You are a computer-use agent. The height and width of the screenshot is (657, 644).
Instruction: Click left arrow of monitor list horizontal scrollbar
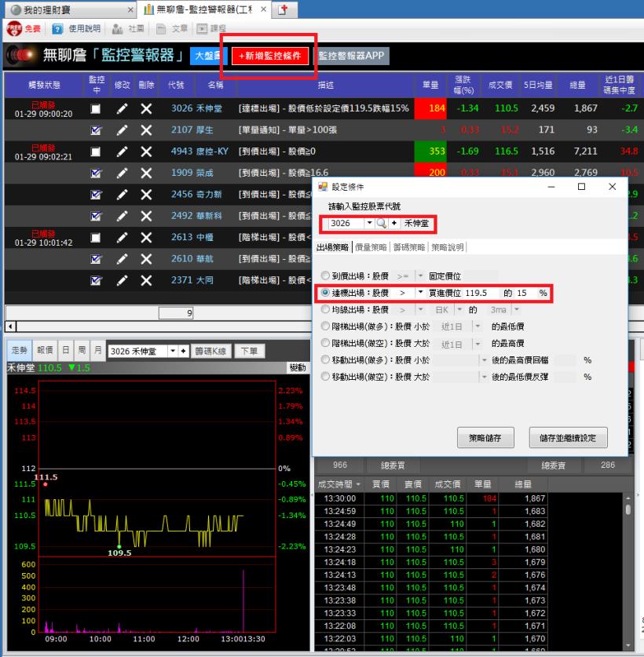pyautogui.click(x=10, y=327)
